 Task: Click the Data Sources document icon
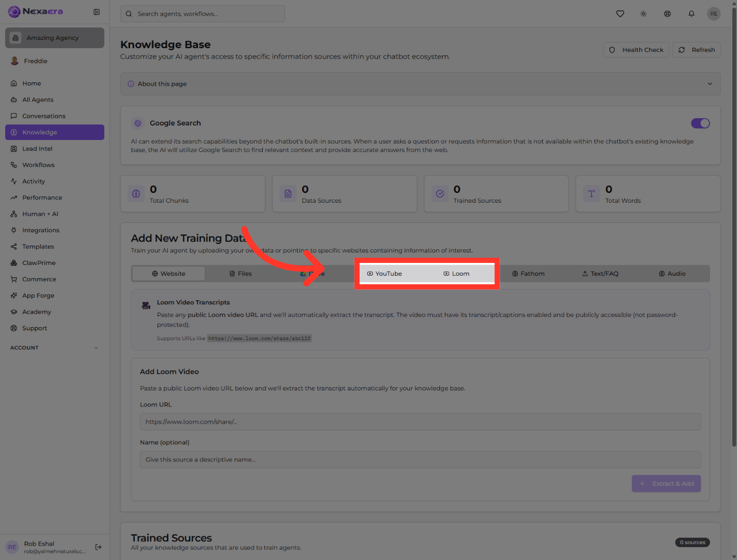[288, 194]
